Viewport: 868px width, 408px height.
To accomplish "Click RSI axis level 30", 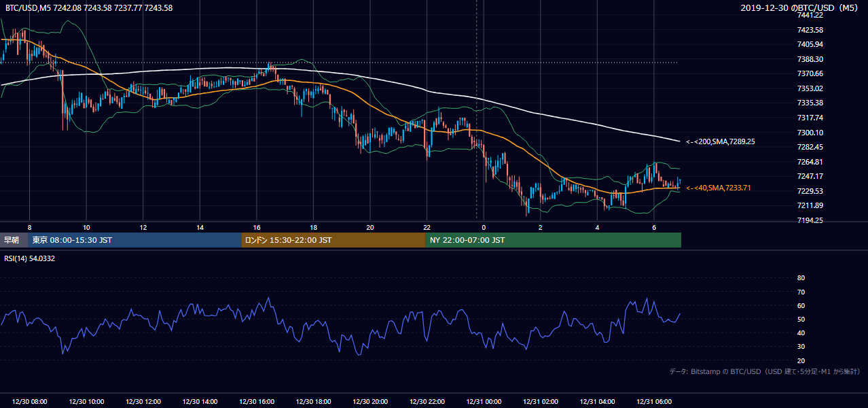I will point(801,347).
